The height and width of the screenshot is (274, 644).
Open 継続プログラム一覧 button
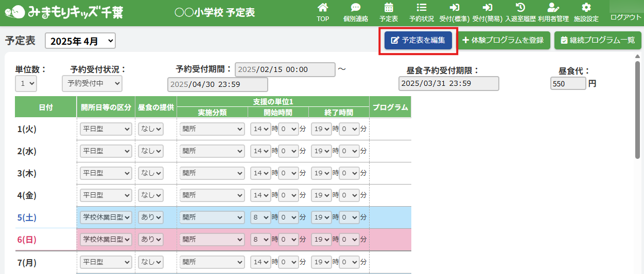pyautogui.click(x=597, y=40)
